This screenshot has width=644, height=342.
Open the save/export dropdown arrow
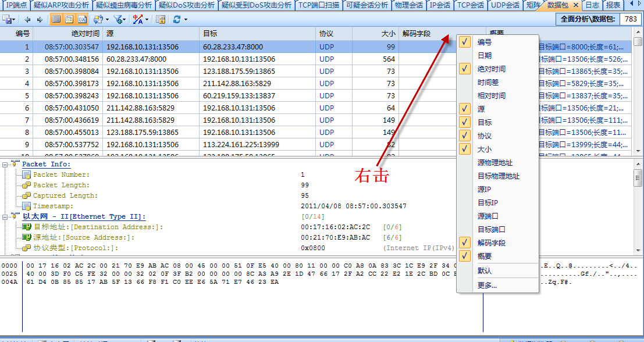click(x=15, y=20)
